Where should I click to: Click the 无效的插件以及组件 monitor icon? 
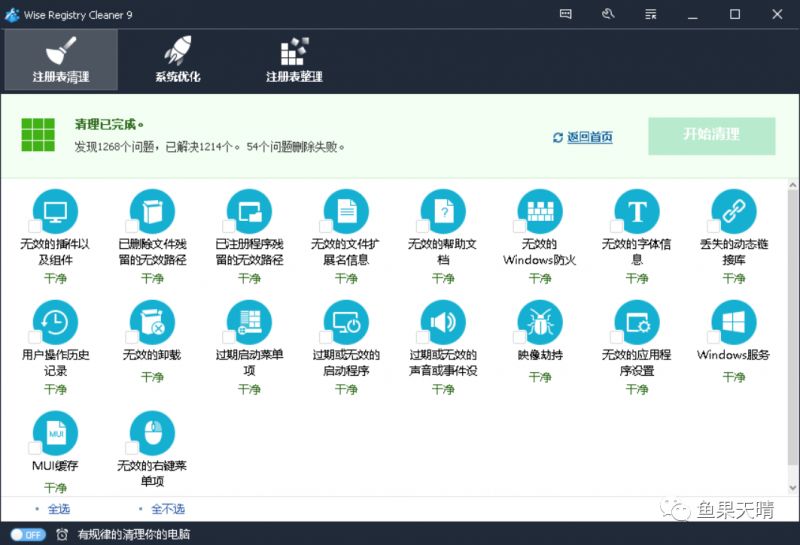(55, 212)
